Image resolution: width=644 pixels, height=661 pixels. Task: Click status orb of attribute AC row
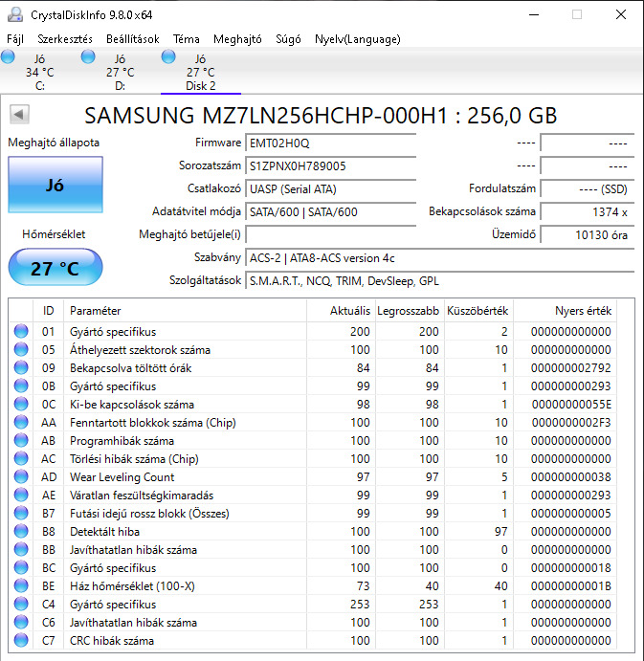pyautogui.click(x=21, y=458)
